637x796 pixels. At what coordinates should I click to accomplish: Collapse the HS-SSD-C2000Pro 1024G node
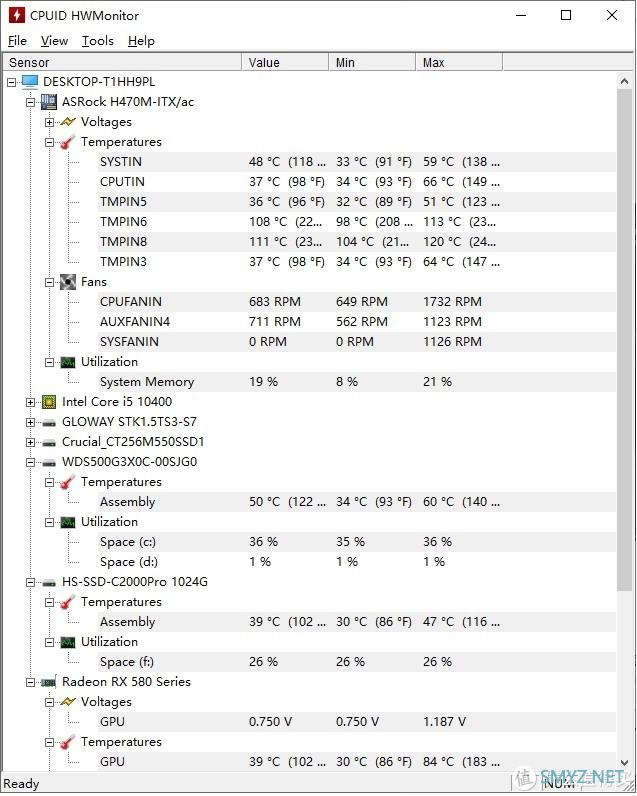click(x=30, y=582)
